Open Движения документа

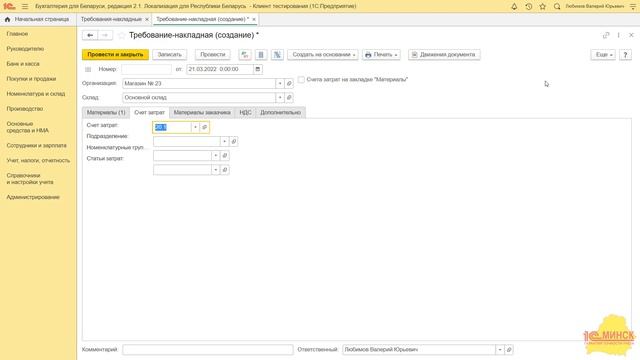coord(444,55)
